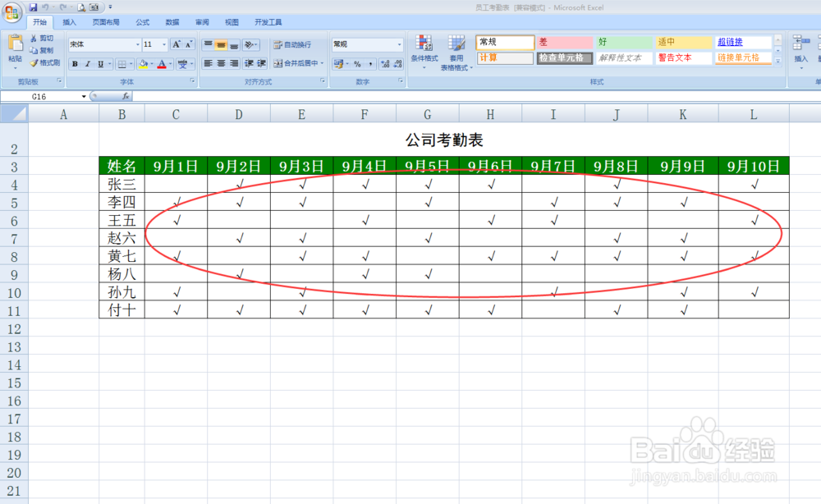Viewport: 821px width, 504px height.
Task: Undo the last action
Action: coord(45,7)
